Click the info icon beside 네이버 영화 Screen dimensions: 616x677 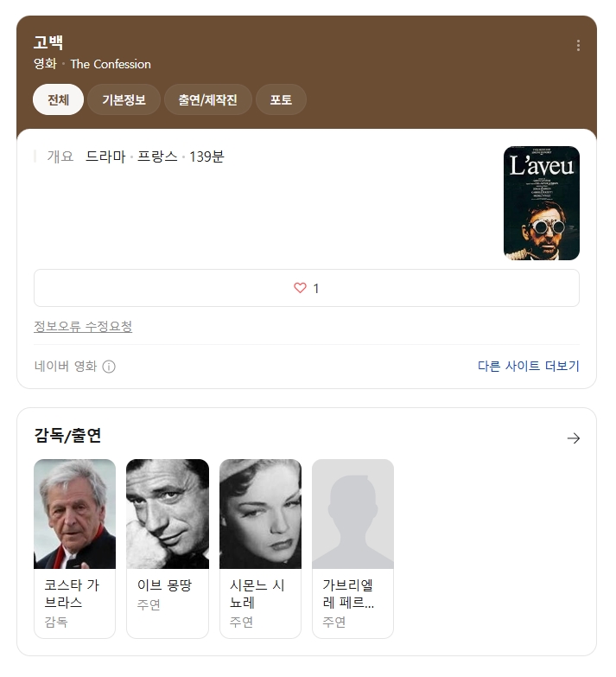tap(109, 367)
